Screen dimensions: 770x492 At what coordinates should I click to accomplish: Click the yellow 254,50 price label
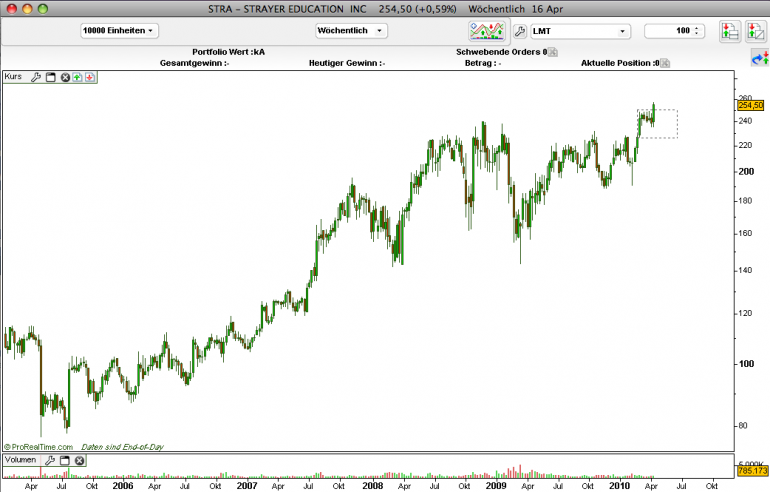750,105
